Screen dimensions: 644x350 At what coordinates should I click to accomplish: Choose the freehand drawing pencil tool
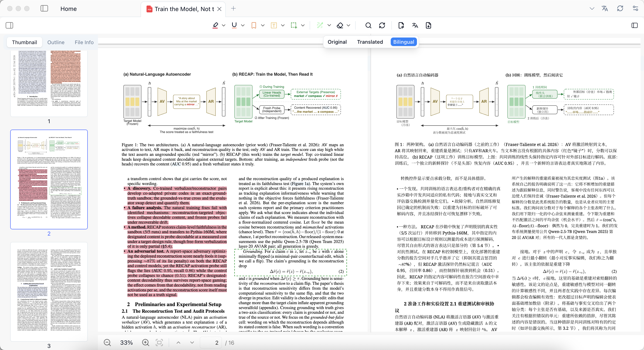tap(320, 25)
